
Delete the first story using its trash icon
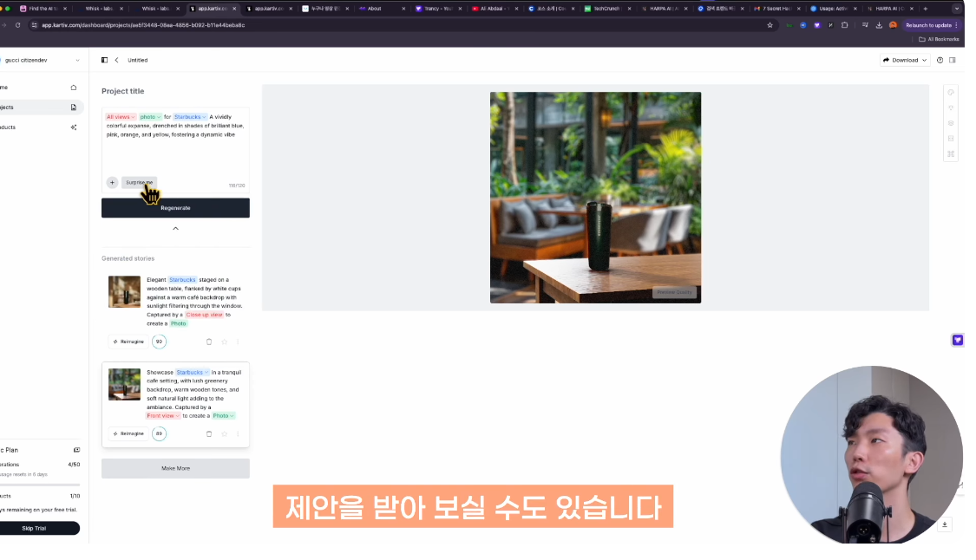click(209, 342)
